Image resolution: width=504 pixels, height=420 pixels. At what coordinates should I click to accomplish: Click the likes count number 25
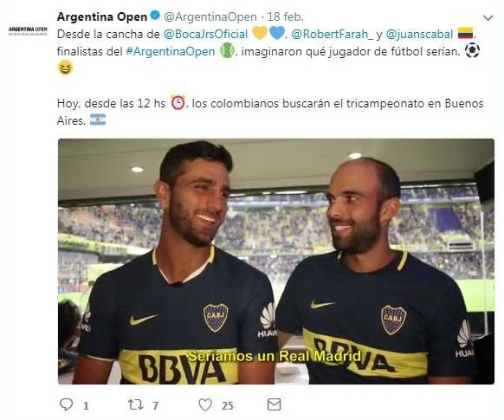click(227, 406)
